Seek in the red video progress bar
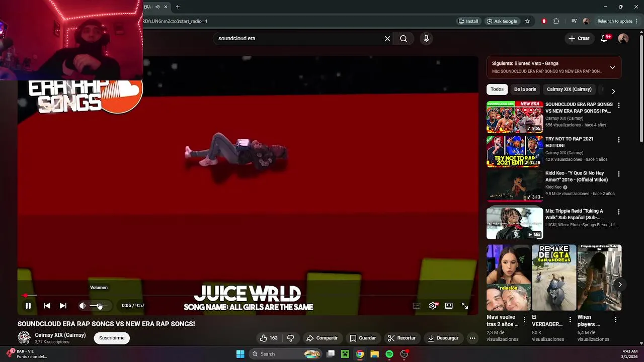 (247, 296)
